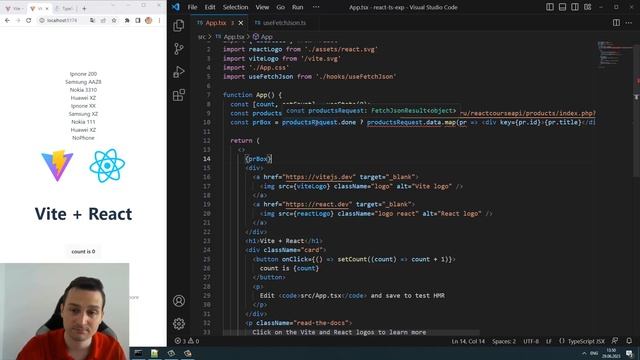Click the localhost address bar
640x360 pixels.
tap(61, 20)
